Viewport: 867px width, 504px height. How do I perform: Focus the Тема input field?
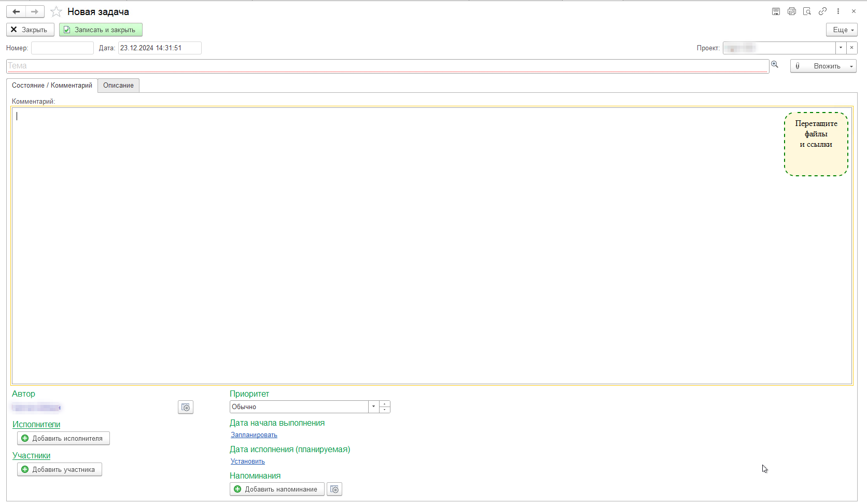[x=387, y=66]
